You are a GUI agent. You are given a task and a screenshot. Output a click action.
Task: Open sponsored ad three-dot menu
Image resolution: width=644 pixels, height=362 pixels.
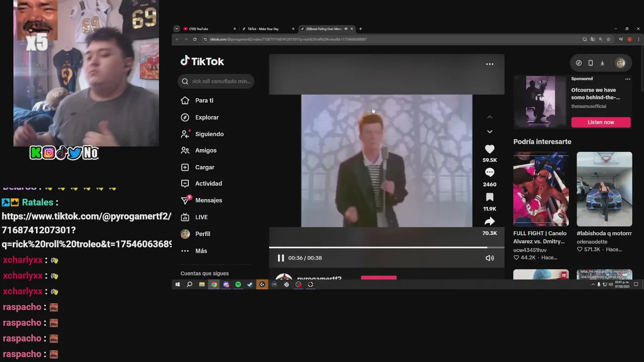click(627, 79)
